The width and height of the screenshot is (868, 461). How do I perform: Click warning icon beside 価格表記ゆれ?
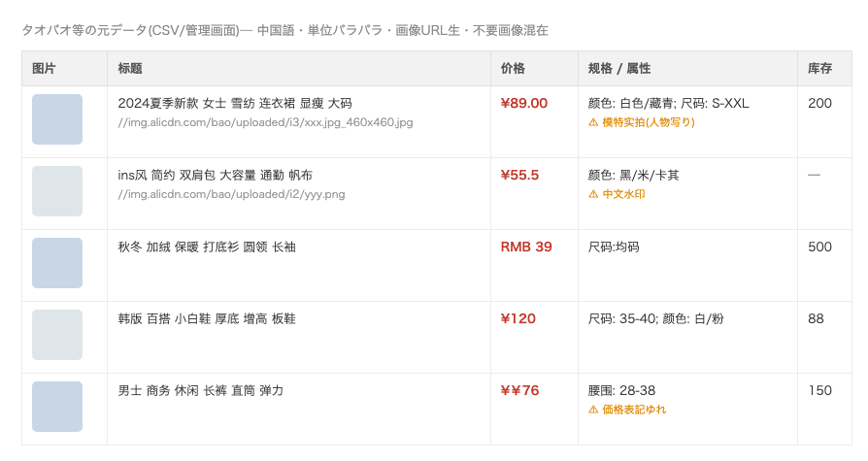(x=593, y=411)
